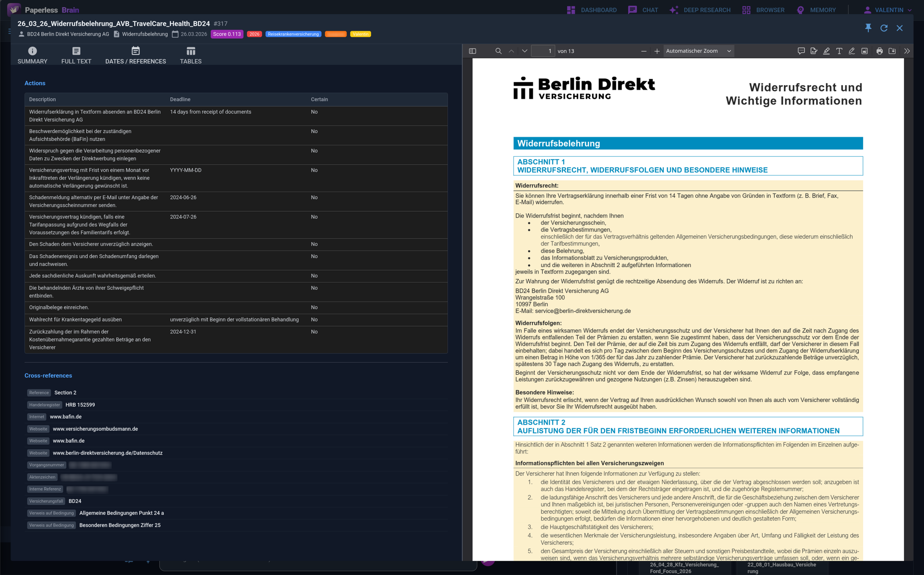Click the calendar icon beside 26.03.2026
The image size is (924, 575).
(175, 34)
